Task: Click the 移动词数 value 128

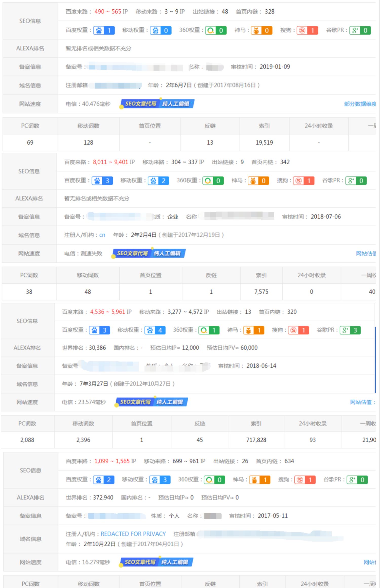Action: tap(88, 143)
